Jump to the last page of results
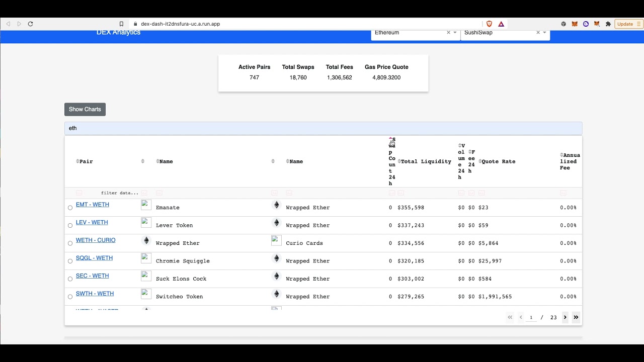The width and height of the screenshot is (644, 362). point(576,317)
